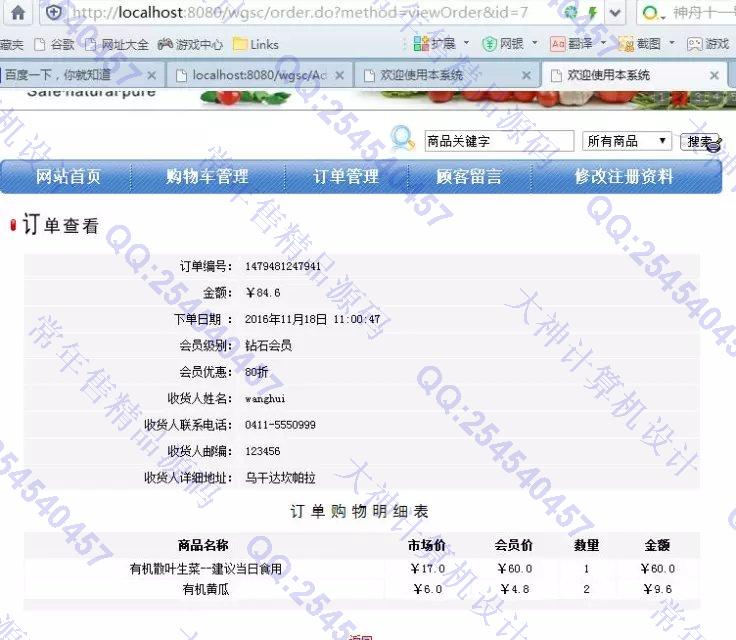Click the 搜索 search button
This screenshot has width=736, height=640.
pyautogui.click(x=700, y=141)
